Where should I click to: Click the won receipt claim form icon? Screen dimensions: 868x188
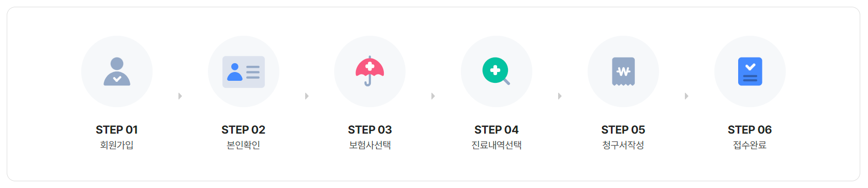(623, 71)
